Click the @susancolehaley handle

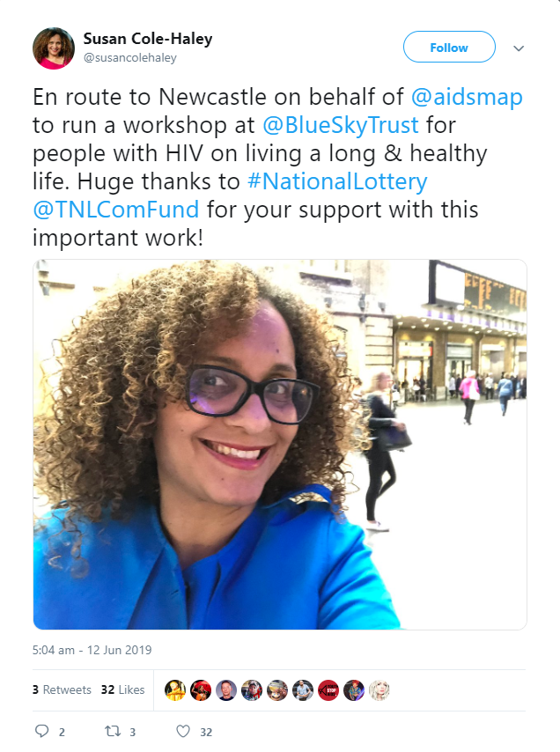click(x=130, y=57)
